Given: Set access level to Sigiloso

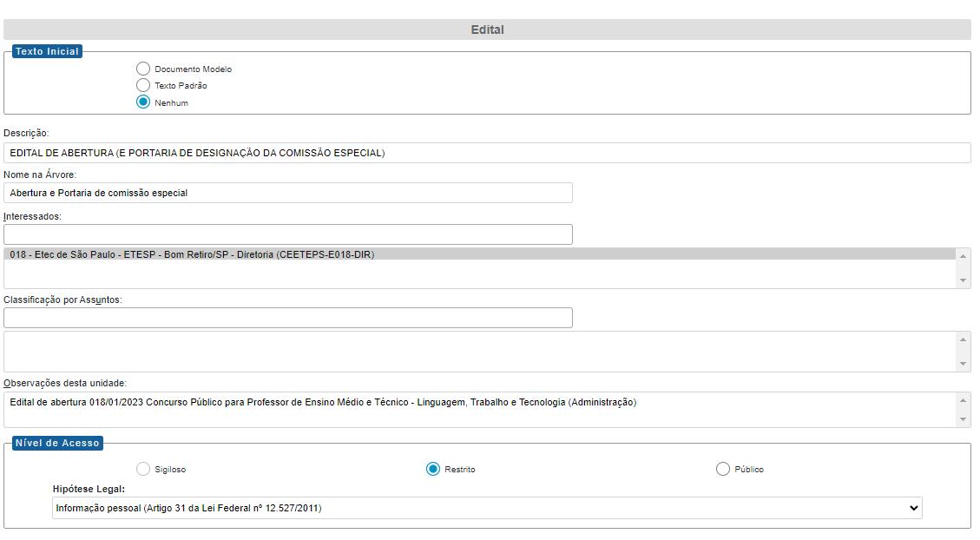Looking at the screenshot, I should point(143,469).
